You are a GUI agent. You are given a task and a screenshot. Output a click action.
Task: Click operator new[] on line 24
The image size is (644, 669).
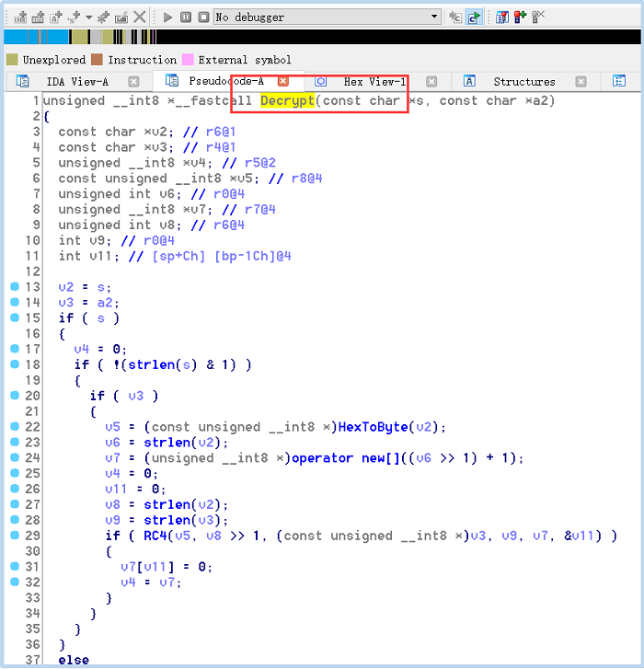(346, 458)
